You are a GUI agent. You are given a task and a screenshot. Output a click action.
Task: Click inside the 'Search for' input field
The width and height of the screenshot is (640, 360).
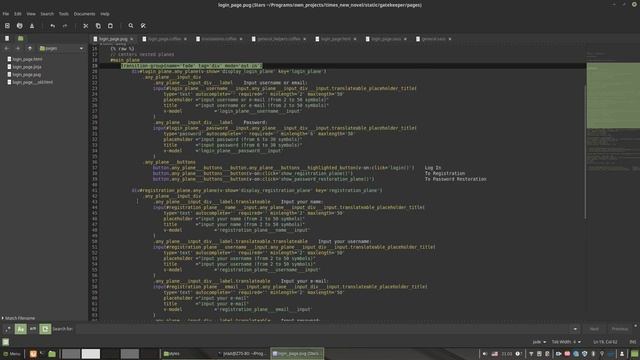322,329
